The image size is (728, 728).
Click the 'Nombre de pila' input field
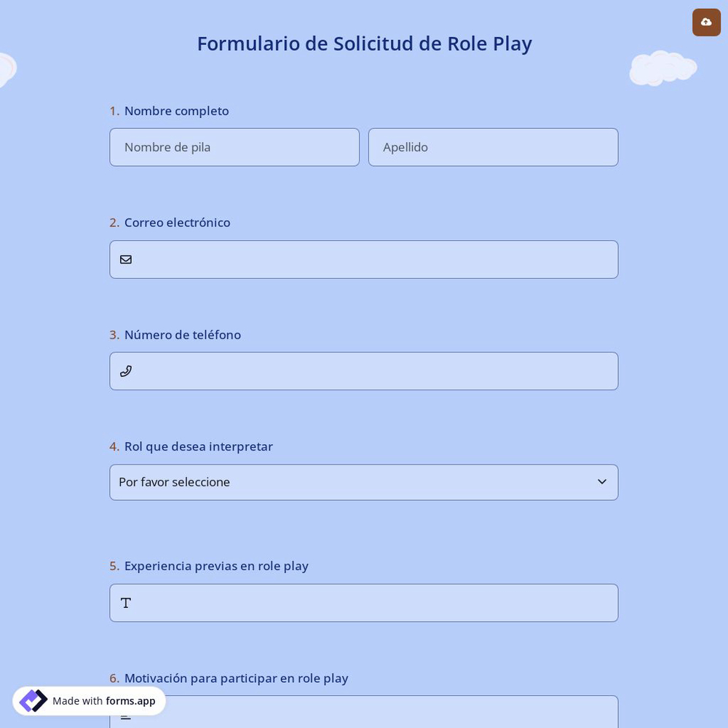tap(234, 147)
